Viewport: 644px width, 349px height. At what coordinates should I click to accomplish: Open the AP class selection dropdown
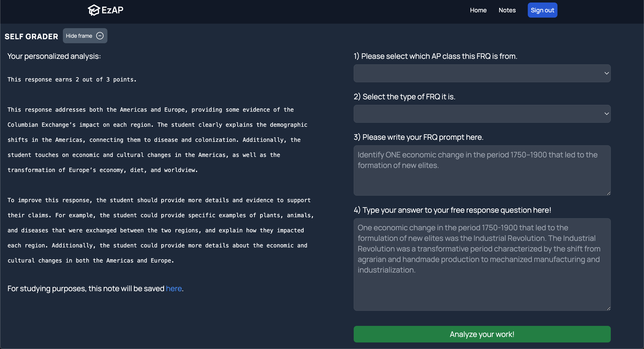[x=478, y=73]
